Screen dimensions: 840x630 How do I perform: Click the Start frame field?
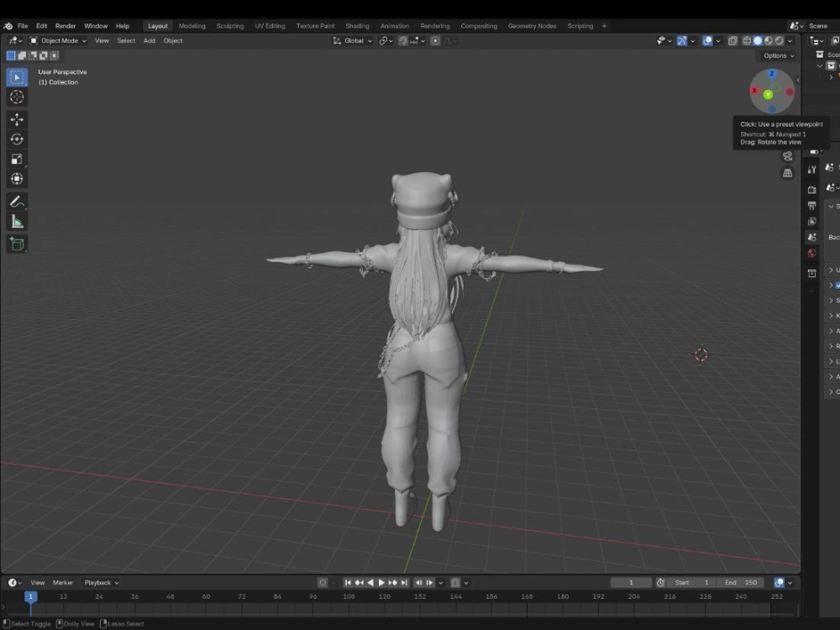691,583
